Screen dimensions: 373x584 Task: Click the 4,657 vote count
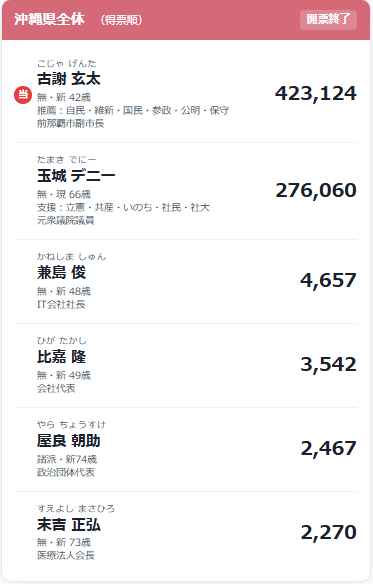click(x=328, y=280)
